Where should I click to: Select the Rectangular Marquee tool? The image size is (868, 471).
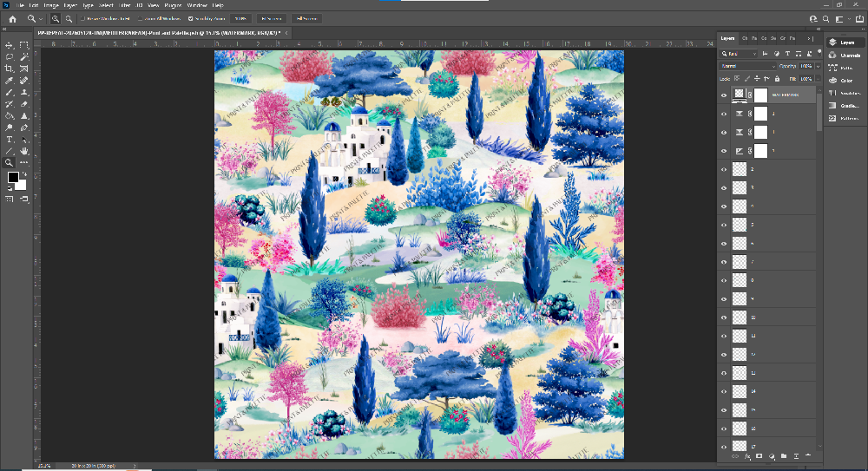tap(23, 45)
